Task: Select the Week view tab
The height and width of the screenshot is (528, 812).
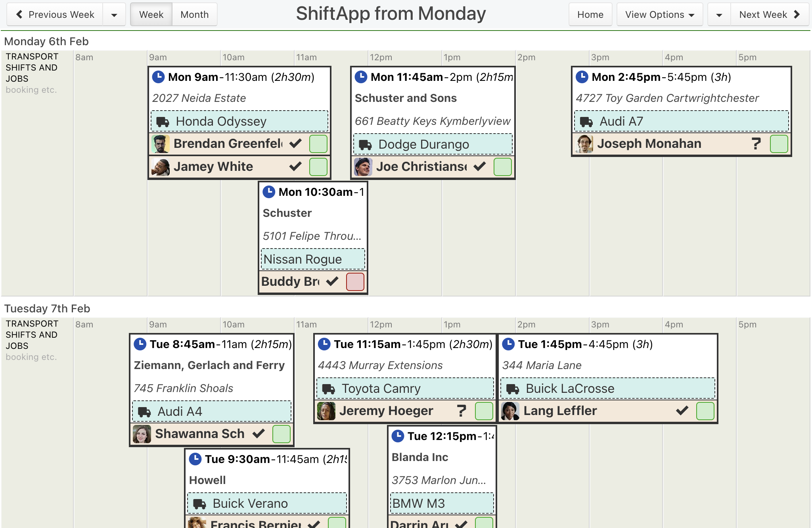Action: (x=151, y=15)
